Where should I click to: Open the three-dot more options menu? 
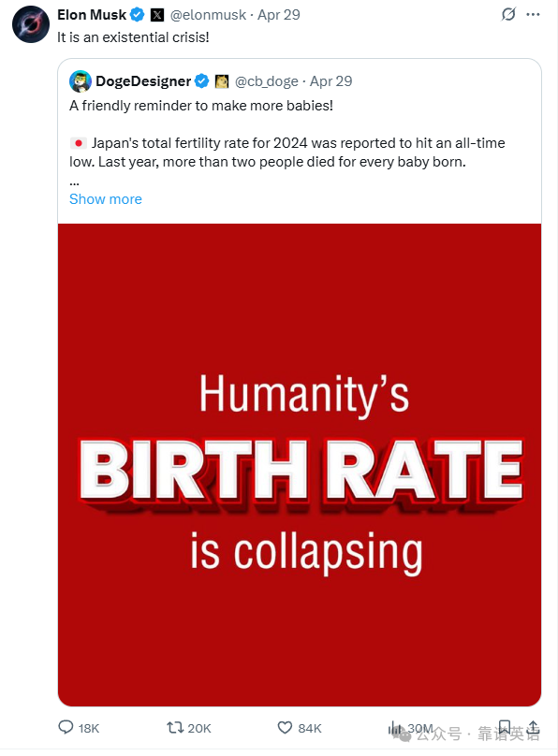(x=533, y=14)
